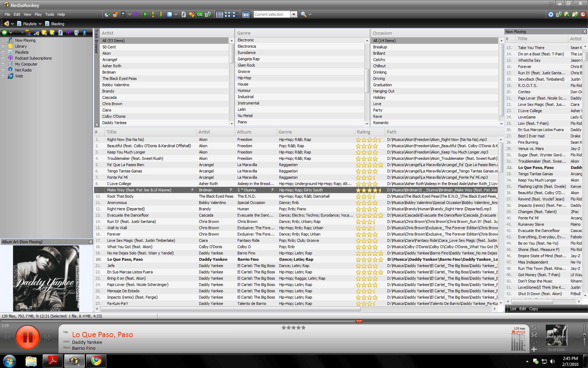The image size is (588, 368).
Task: Open the Help menu
Action: (x=61, y=14)
